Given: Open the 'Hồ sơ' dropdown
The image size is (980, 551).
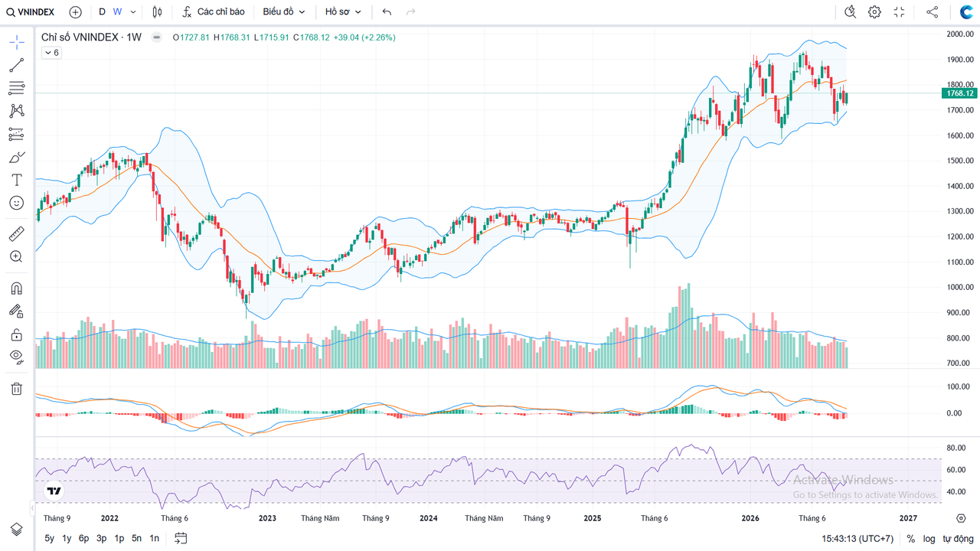Looking at the screenshot, I should 343,12.
